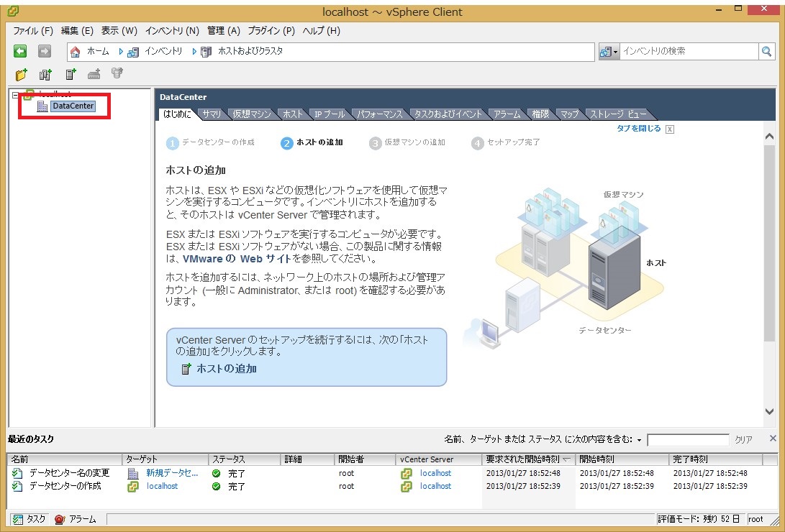Open the arrow dropdown before ホストおよびクラスタ
Viewport: 785px width, 532px height.
[x=194, y=52]
